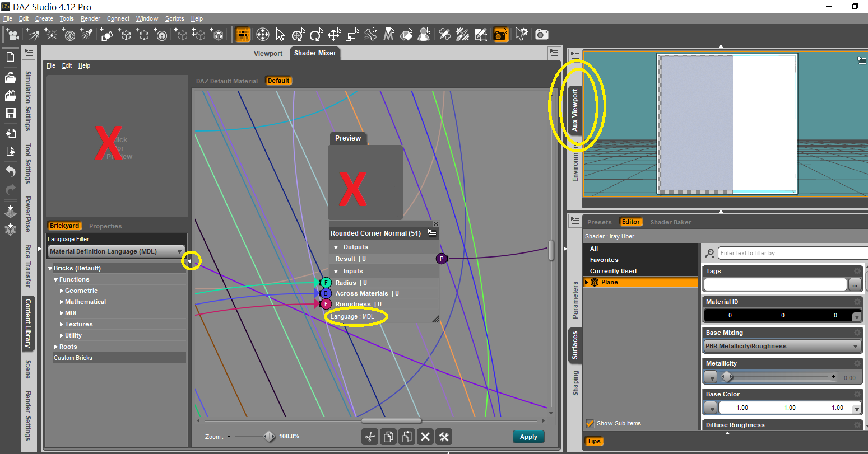Select the Node Selection arrow tool
868x454 pixels.
[x=280, y=35]
